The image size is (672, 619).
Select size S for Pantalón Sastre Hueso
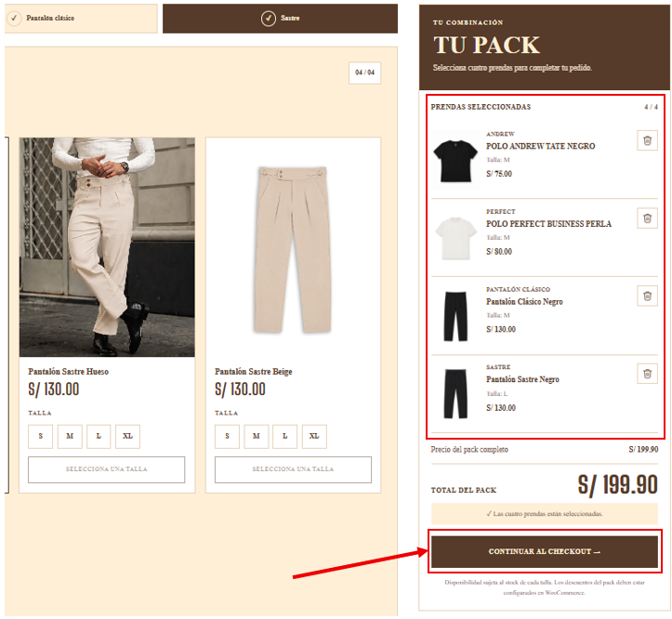[x=40, y=437]
